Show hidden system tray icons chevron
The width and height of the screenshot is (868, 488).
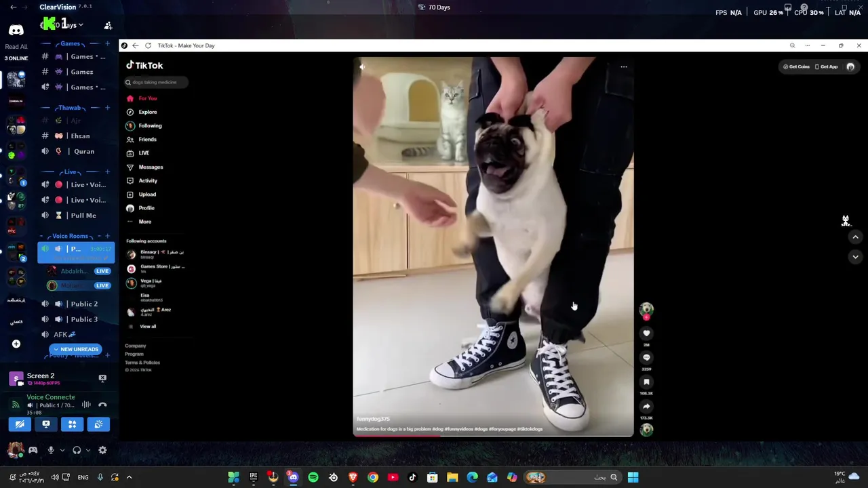pyautogui.click(x=129, y=477)
